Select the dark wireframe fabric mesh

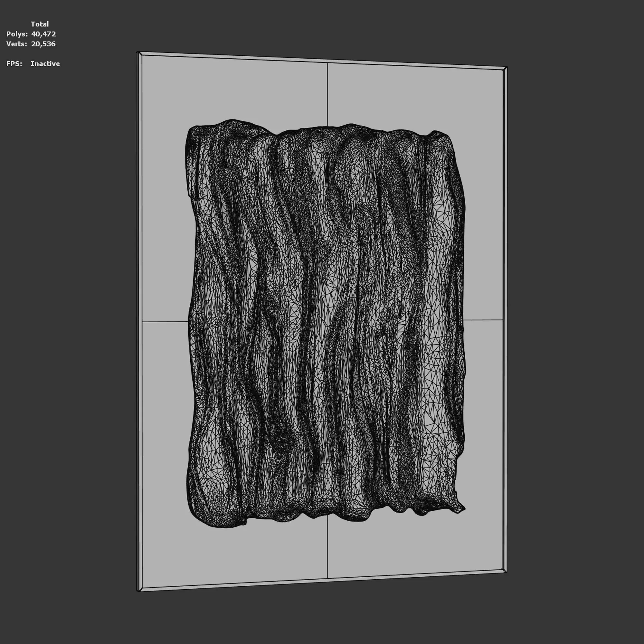pyautogui.click(x=325, y=323)
